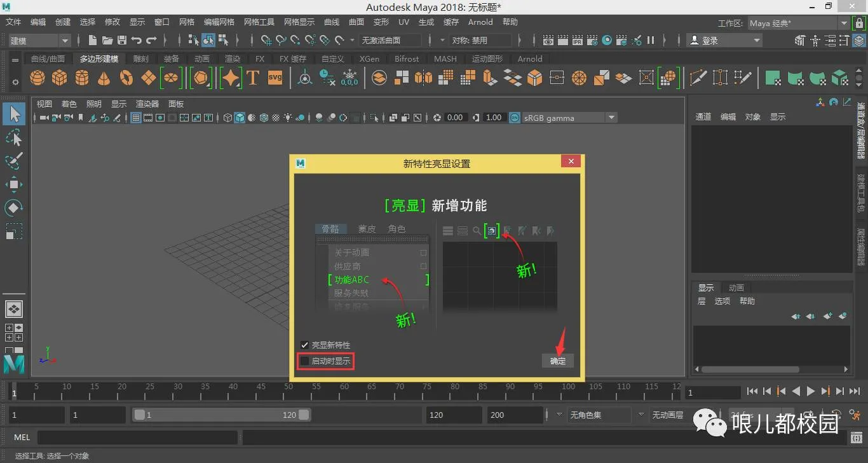Click the polygon Type text tool icon
868x463 pixels.
[253, 78]
